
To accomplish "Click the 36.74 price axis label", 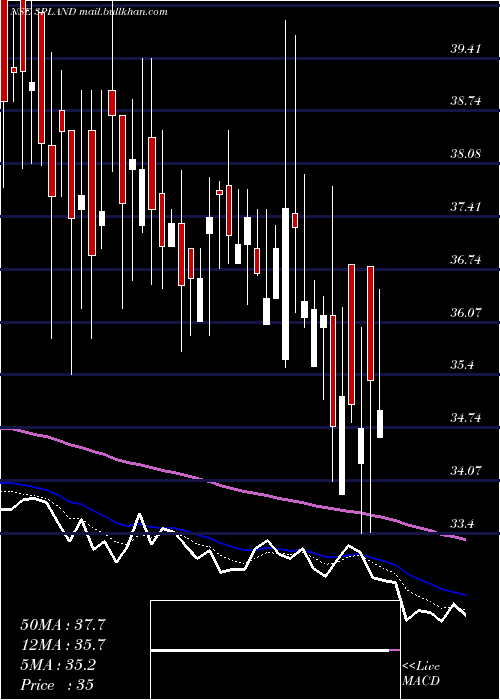I will [466, 260].
